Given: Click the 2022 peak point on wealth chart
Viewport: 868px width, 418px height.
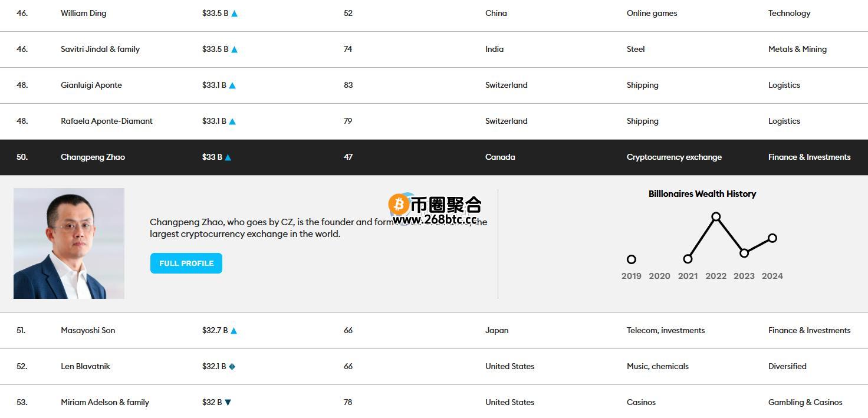Looking at the screenshot, I should point(716,217).
